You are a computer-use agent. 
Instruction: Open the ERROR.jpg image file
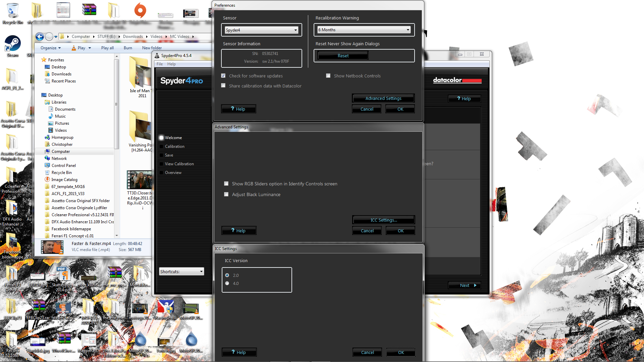tap(38, 279)
